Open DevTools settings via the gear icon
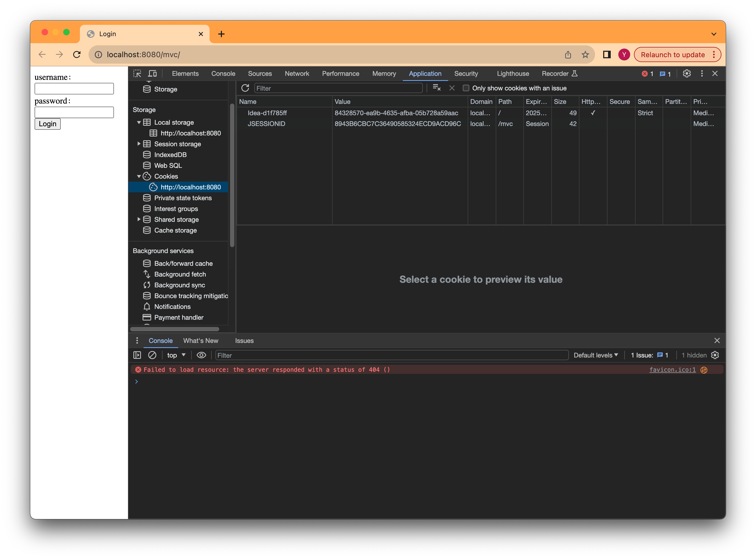 (x=687, y=73)
